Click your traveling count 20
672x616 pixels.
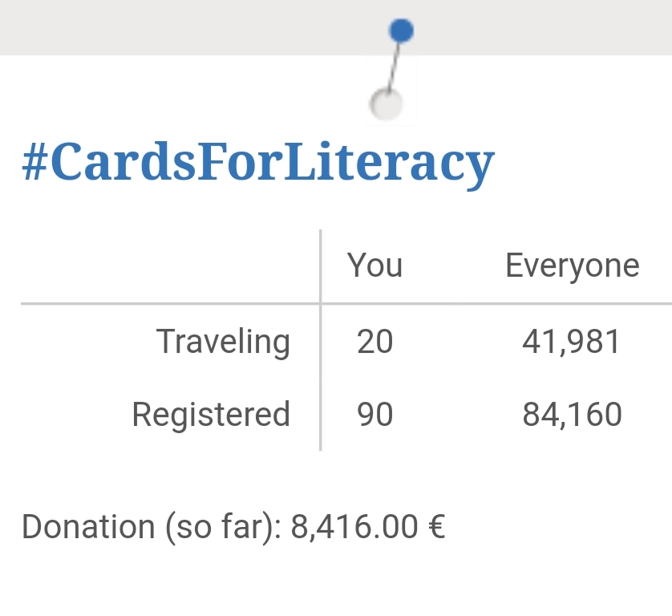coord(375,342)
